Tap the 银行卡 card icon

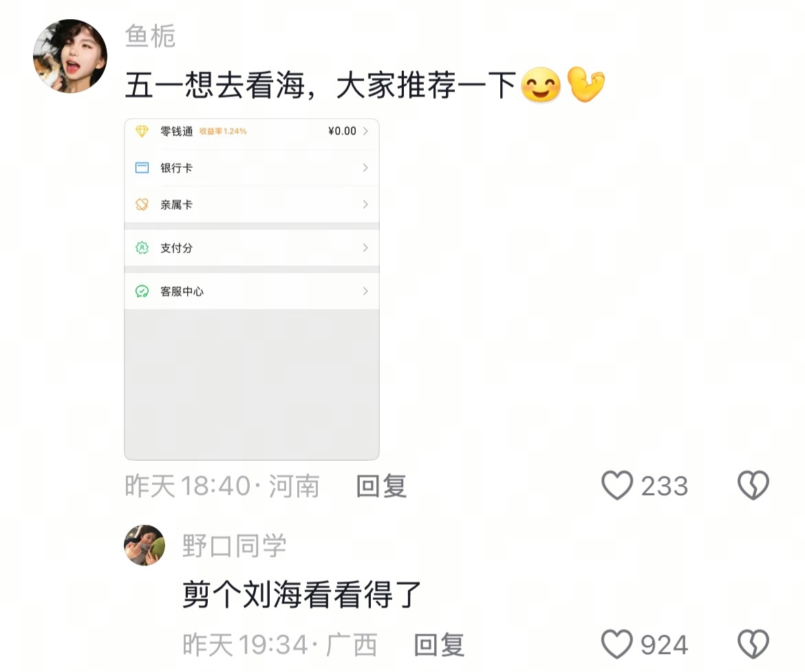tap(142, 168)
